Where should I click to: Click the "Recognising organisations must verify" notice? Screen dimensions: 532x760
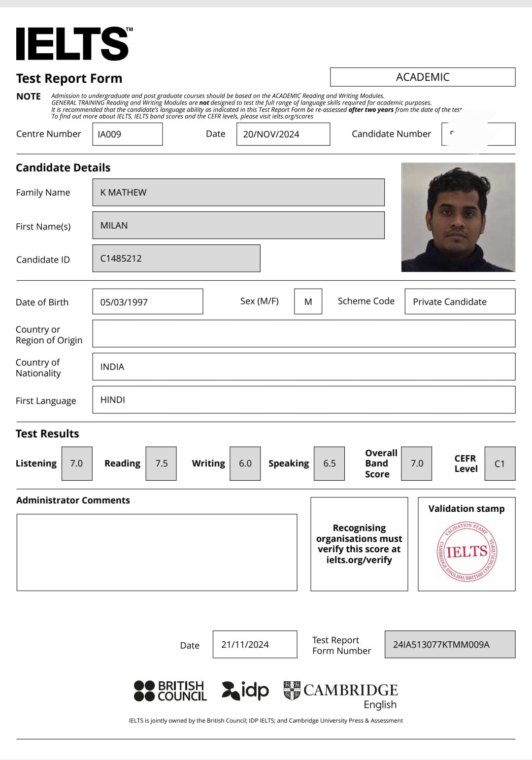pos(359,544)
